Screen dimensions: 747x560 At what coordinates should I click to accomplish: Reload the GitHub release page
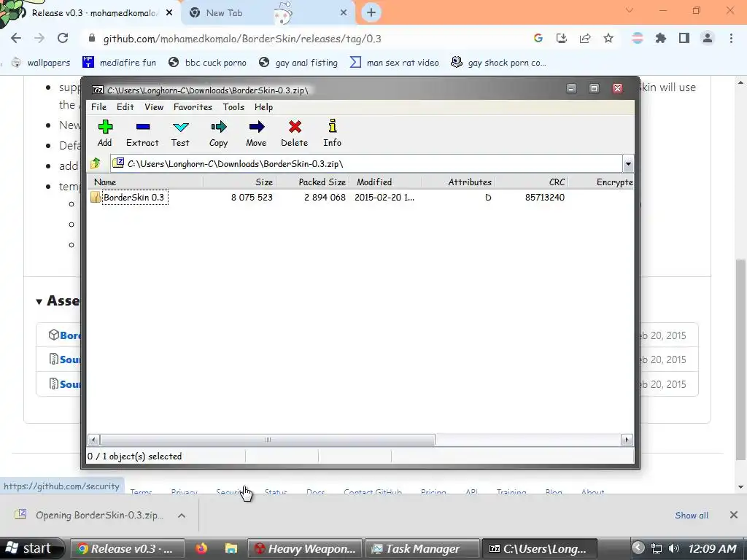(63, 39)
